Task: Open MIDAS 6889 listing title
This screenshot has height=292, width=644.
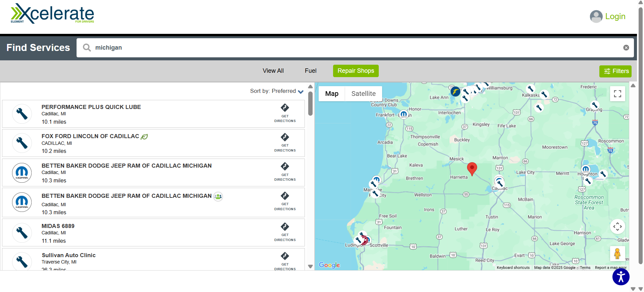Action: point(58,226)
